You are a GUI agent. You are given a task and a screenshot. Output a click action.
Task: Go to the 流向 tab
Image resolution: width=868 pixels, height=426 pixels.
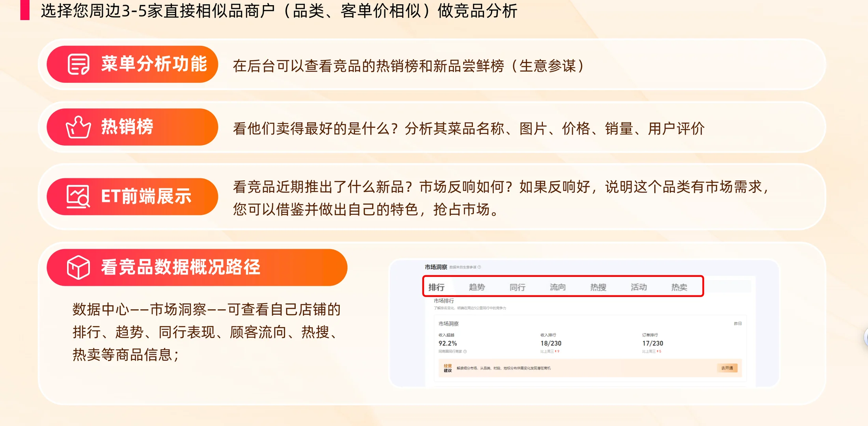pos(558,287)
